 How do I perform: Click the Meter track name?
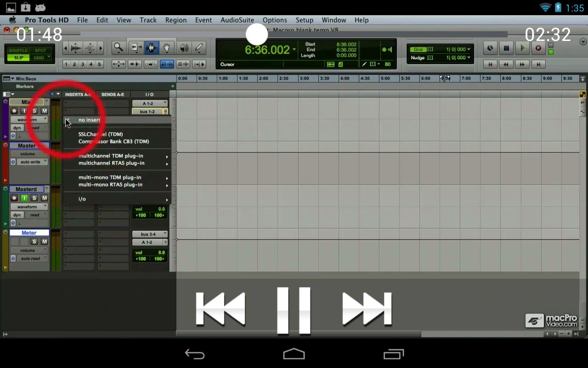29,233
